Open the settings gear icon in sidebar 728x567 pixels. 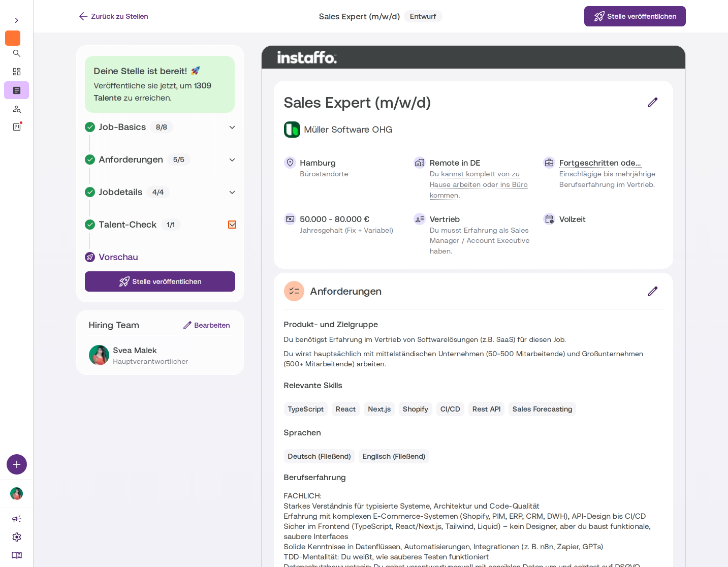click(x=17, y=537)
